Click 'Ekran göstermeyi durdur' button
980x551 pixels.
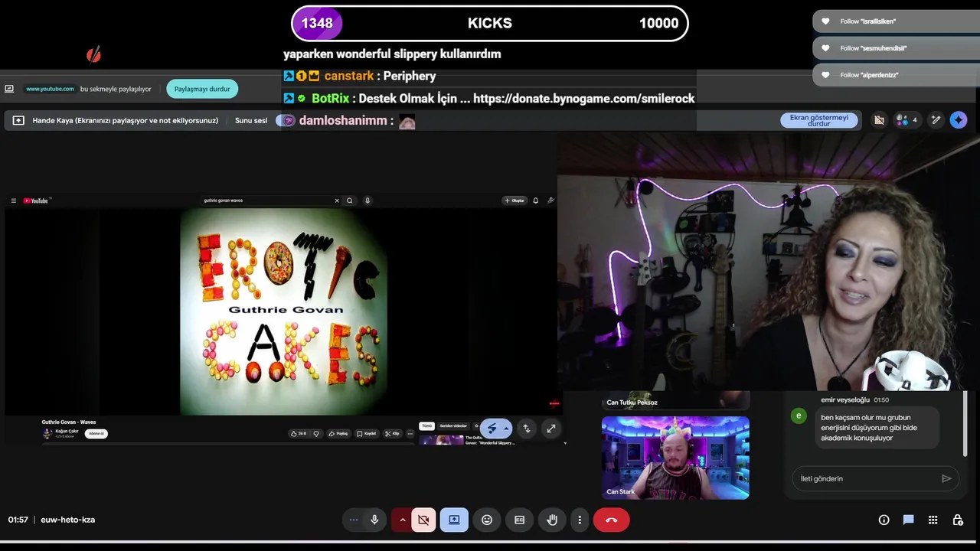click(x=819, y=120)
